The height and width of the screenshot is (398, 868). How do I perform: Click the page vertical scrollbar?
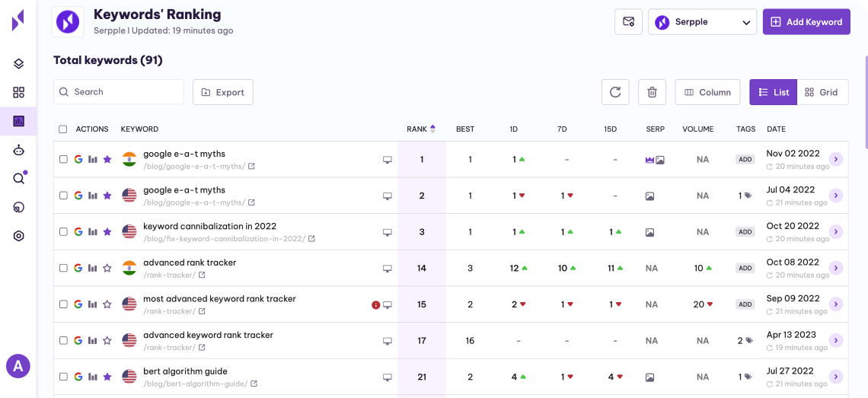(866, 103)
